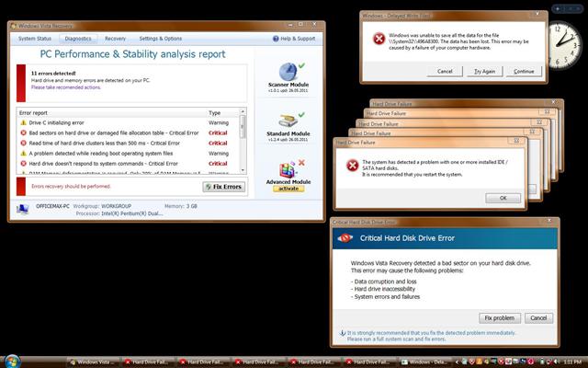Viewport: 588px width, 368px height.
Task: Click the error report scrollbar up arrow
Action: [x=243, y=111]
